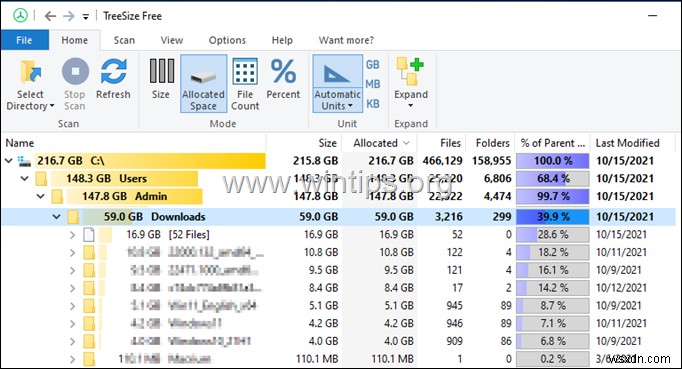The image size is (682, 369).
Task: Click folder icon in the 10.8 GB row
Action: (x=89, y=252)
